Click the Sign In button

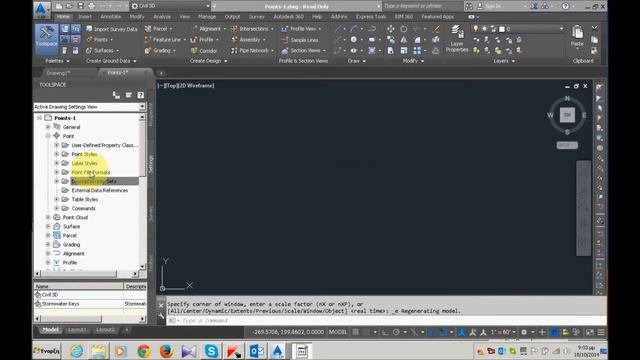pos(490,6)
